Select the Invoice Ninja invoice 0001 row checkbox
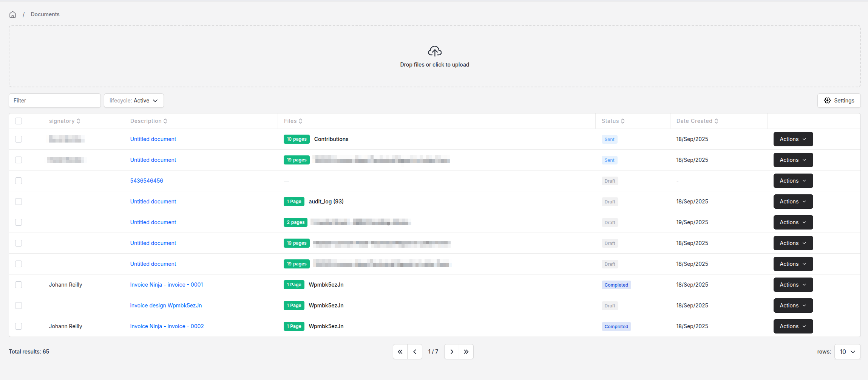This screenshot has width=868, height=380. [19, 285]
